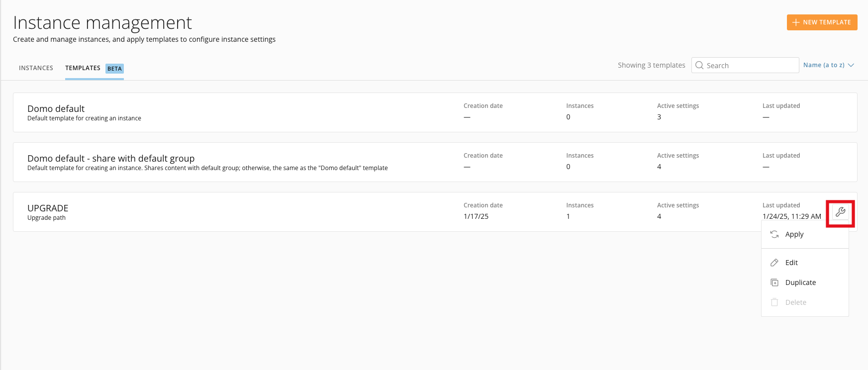
Task: Click the BETA badge next to Templates
Action: [114, 69]
